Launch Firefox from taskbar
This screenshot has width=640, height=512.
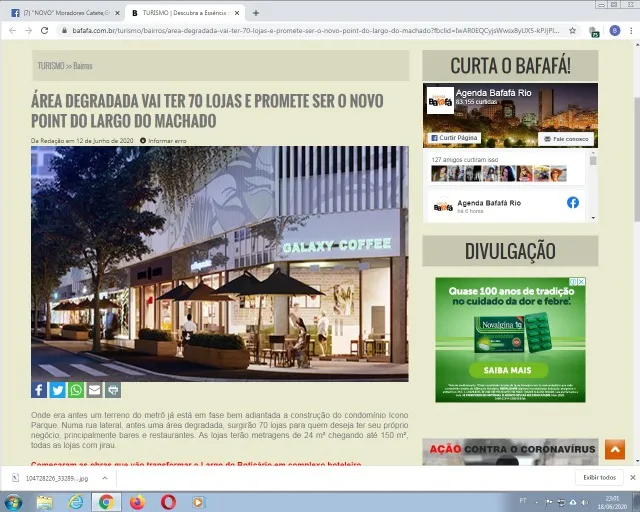pos(138,502)
